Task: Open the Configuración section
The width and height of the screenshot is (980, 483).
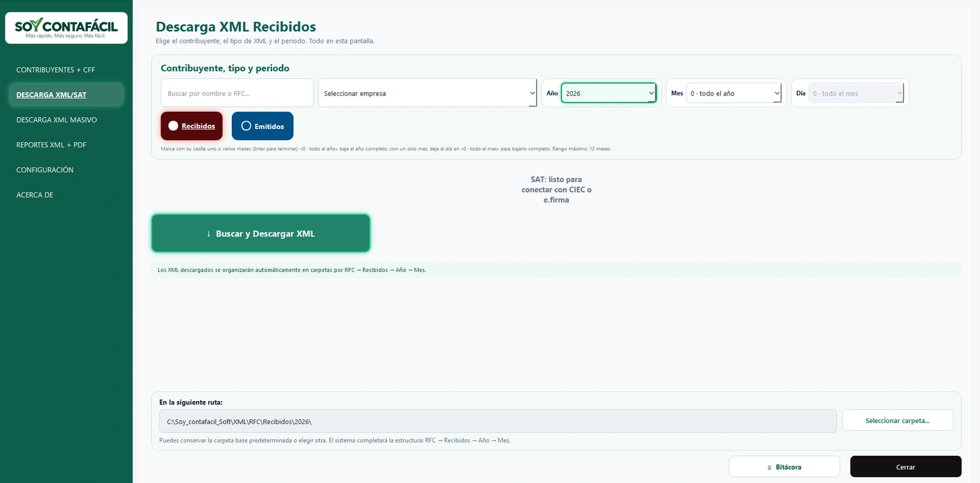Action: (x=45, y=169)
